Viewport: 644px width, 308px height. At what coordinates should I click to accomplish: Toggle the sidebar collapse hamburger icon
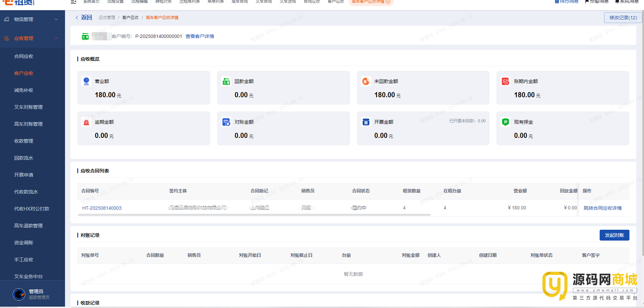pyautogui.click(x=73, y=2)
